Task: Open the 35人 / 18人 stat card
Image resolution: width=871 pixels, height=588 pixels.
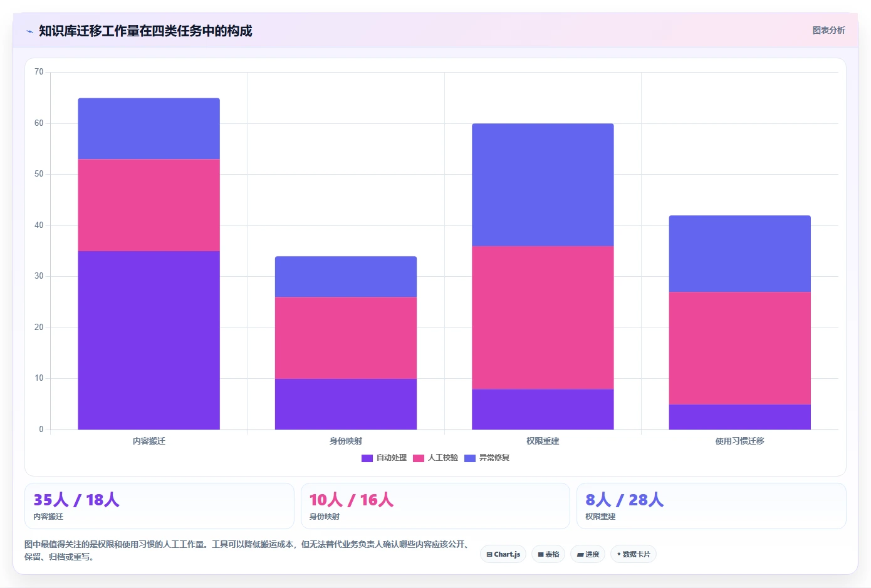Action: point(159,506)
